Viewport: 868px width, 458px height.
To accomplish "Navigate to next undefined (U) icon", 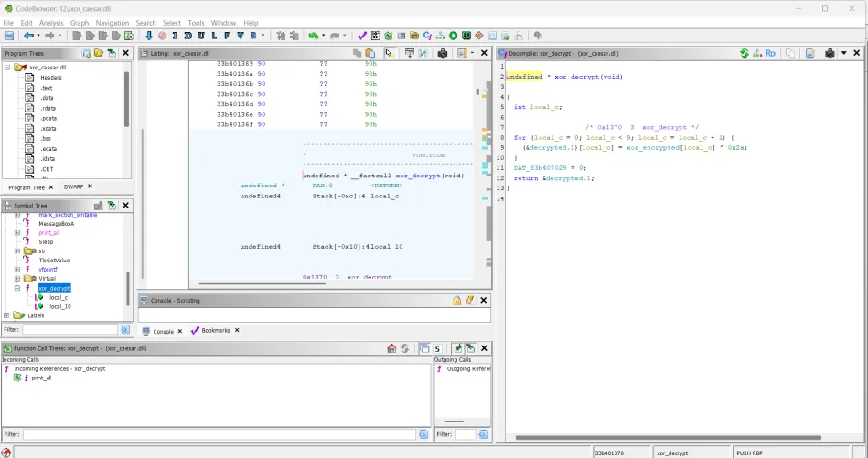I will pyautogui.click(x=200, y=36).
